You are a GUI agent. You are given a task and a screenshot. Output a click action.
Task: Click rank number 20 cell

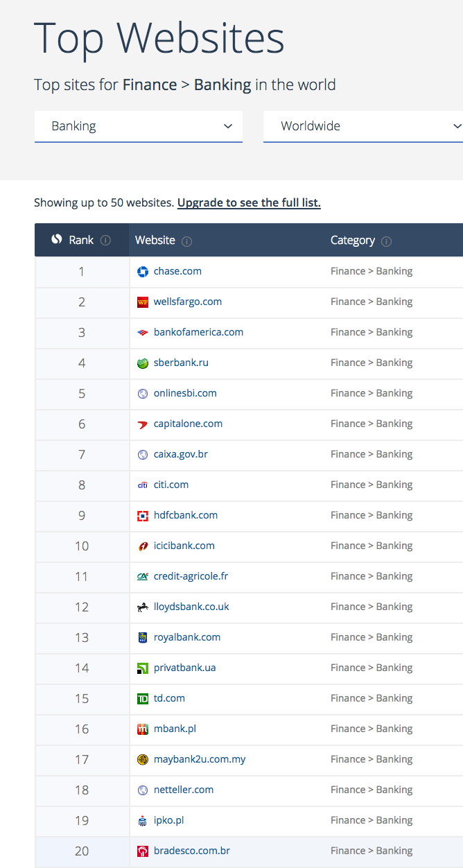coord(82,851)
